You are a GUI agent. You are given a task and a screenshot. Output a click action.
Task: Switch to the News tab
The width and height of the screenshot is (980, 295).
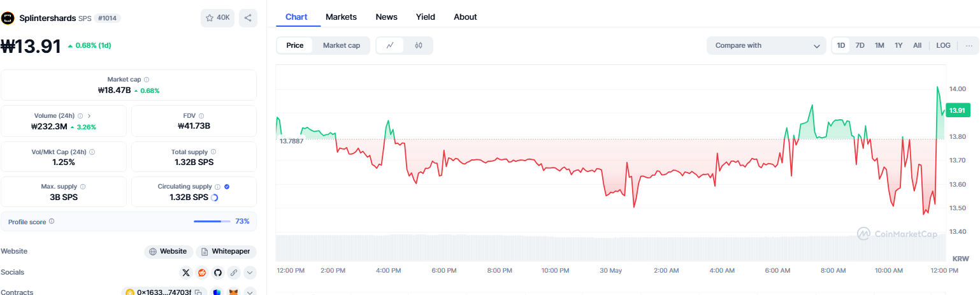pos(386,17)
